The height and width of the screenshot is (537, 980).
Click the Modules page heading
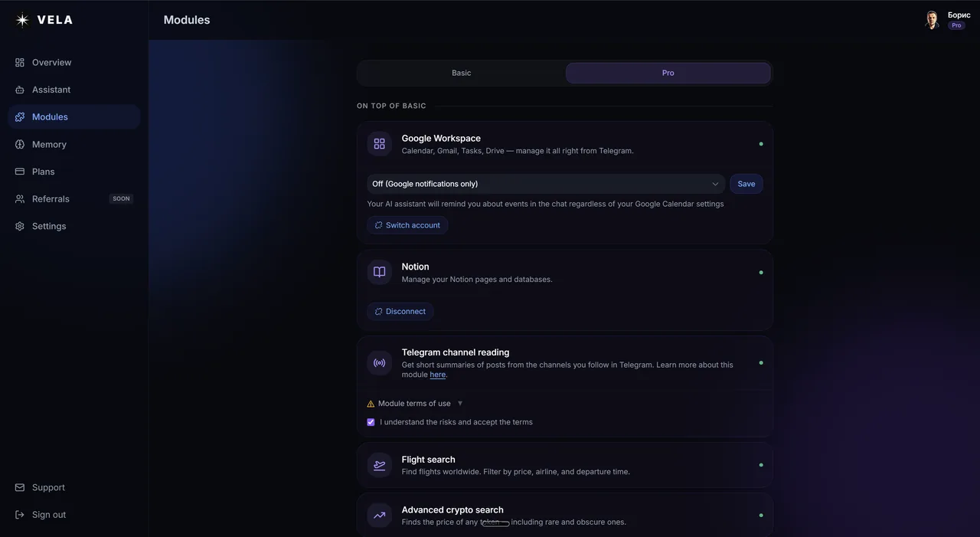click(x=187, y=20)
